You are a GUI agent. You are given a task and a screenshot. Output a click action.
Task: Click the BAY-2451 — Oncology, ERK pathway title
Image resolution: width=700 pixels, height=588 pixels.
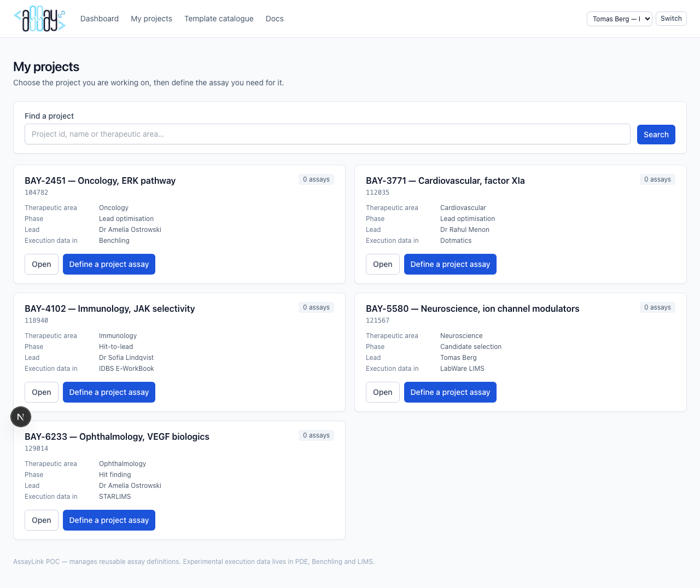(100, 181)
